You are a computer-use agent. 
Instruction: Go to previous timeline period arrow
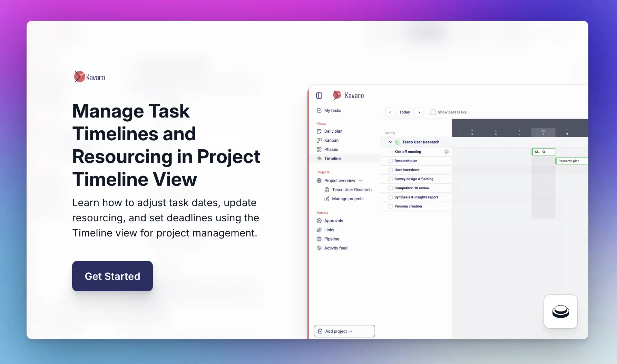coord(390,112)
